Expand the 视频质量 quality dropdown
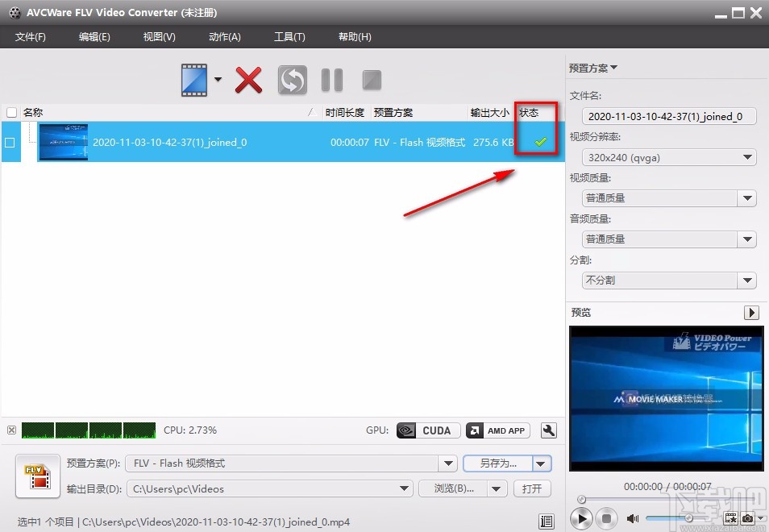This screenshot has height=532, width=769. [x=746, y=197]
